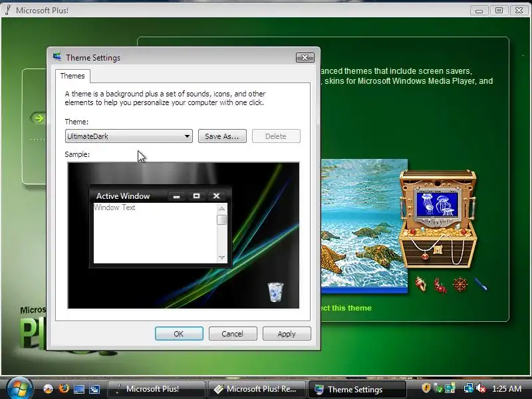Viewport: 532px width, 399px height.
Task: Click the sample scrollbar up arrow
Action: (x=221, y=208)
